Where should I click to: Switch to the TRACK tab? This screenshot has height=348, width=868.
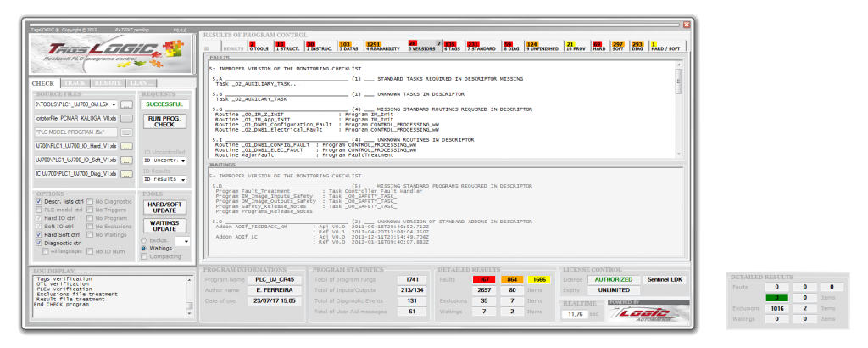[x=75, y=83]
